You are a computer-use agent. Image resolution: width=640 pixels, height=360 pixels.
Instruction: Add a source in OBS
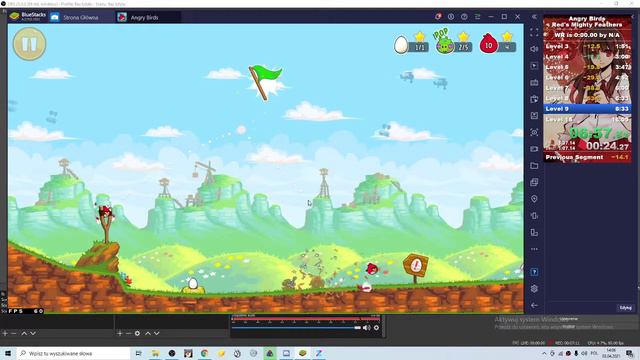click(120, 333)
